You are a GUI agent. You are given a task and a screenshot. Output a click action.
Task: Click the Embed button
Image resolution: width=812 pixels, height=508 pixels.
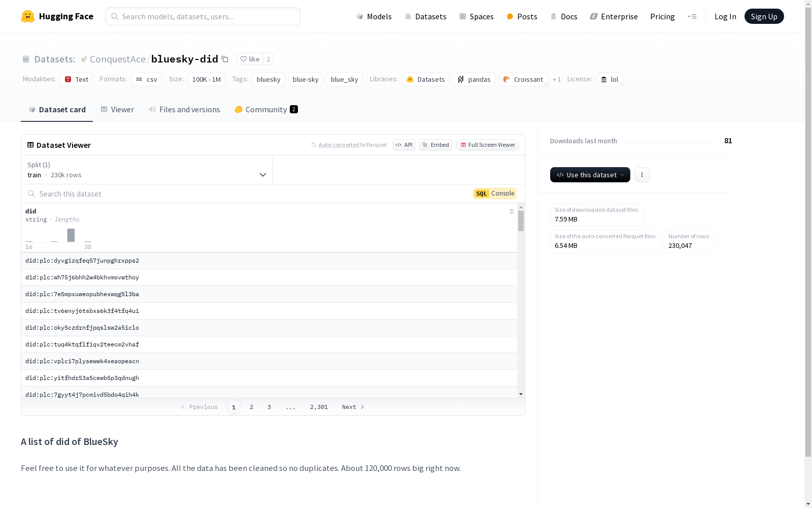pyautogui.click(x=435, y=145)
